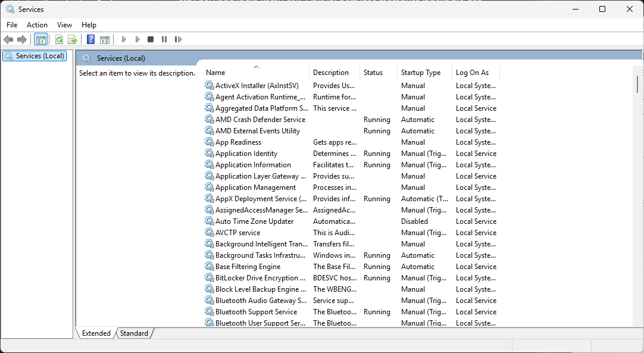
Task: Refresh the services list
Action: 59,39
